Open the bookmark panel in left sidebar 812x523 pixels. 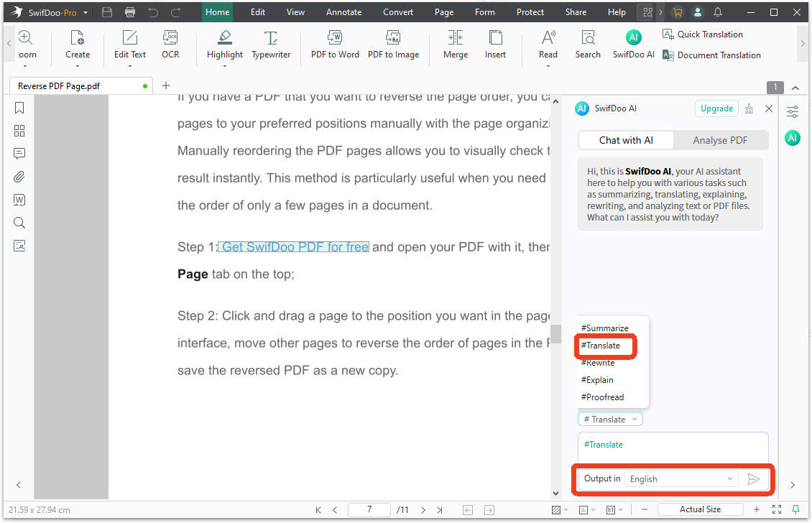[19, 108]
